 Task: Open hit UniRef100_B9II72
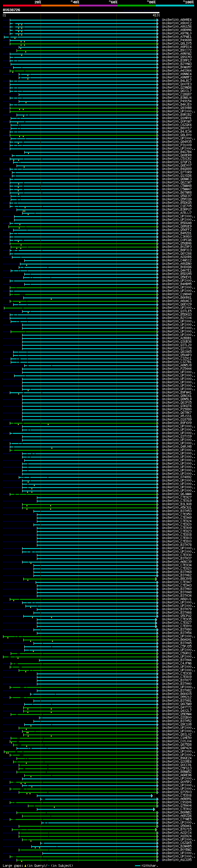tap(176, 50)
